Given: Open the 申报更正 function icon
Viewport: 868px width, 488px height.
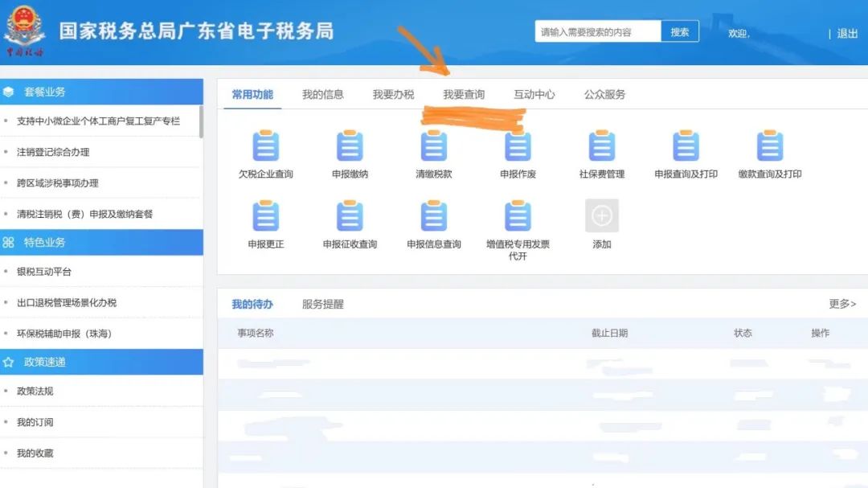Looking at the screenshot, I should coord(266,215).
